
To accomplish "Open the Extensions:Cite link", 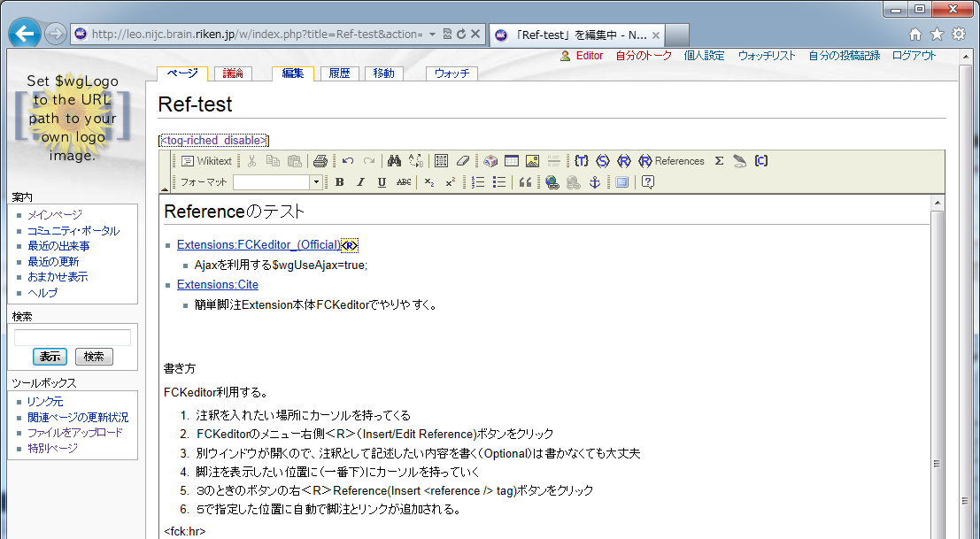I will [218, 284].
